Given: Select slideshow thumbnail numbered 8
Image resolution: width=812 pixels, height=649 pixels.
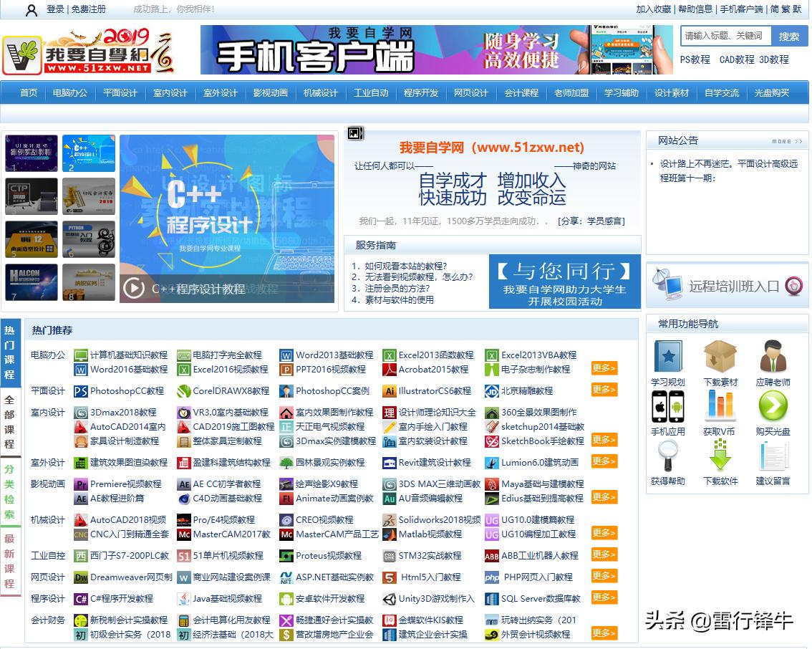Looking at the screenshot, I should (x=89, y=282).
